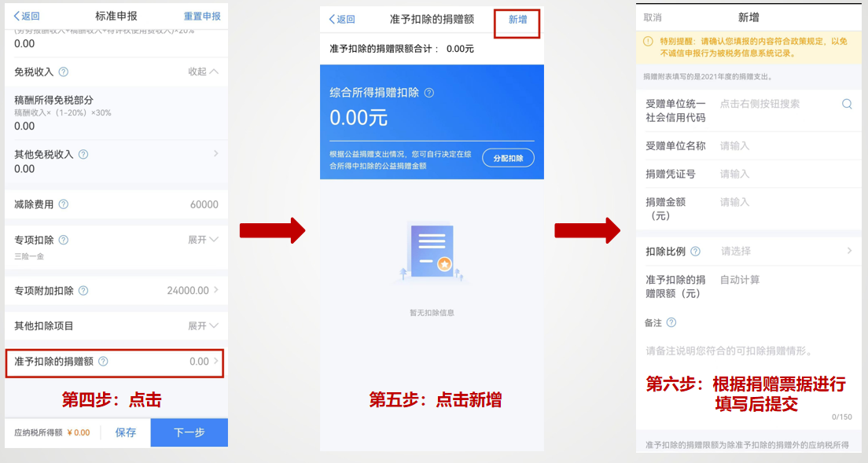Image resolution: width=868 pixels, height=463 pixels.
Task: Select the 稿酬所得免税部分 text
Action: tap(53, 100)
